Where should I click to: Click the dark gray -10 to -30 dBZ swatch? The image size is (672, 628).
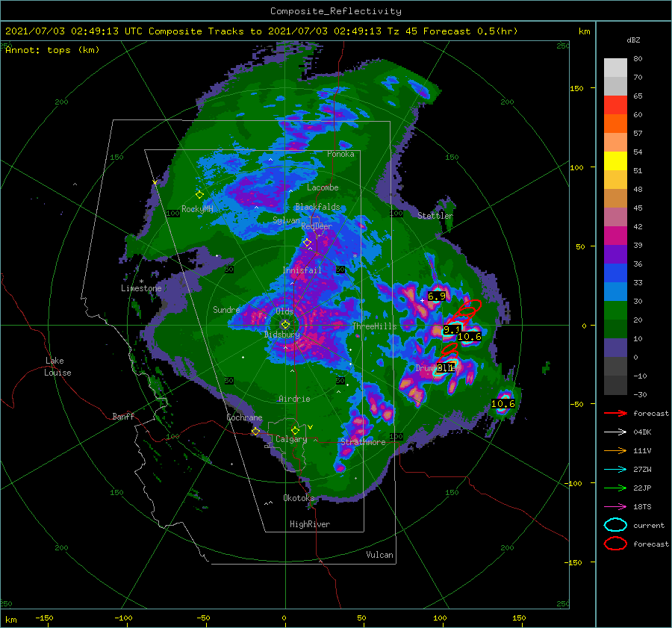tap(615, 385)
